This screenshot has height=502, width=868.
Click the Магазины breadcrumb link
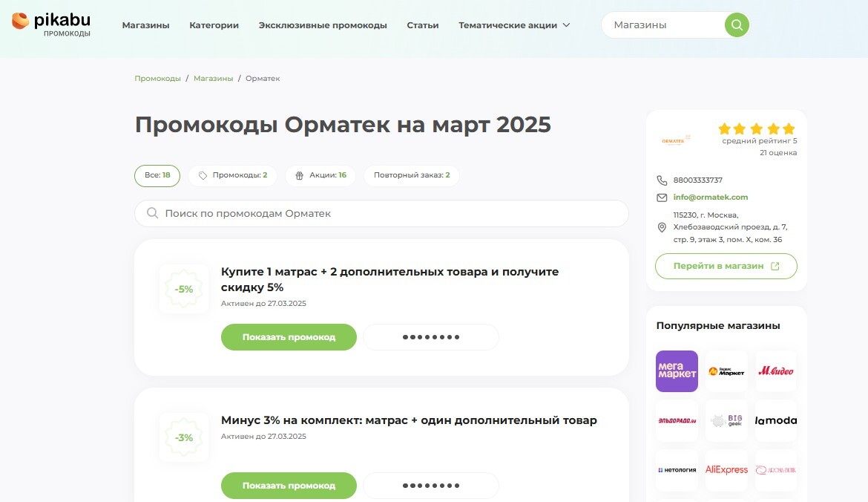coord(213,79)
